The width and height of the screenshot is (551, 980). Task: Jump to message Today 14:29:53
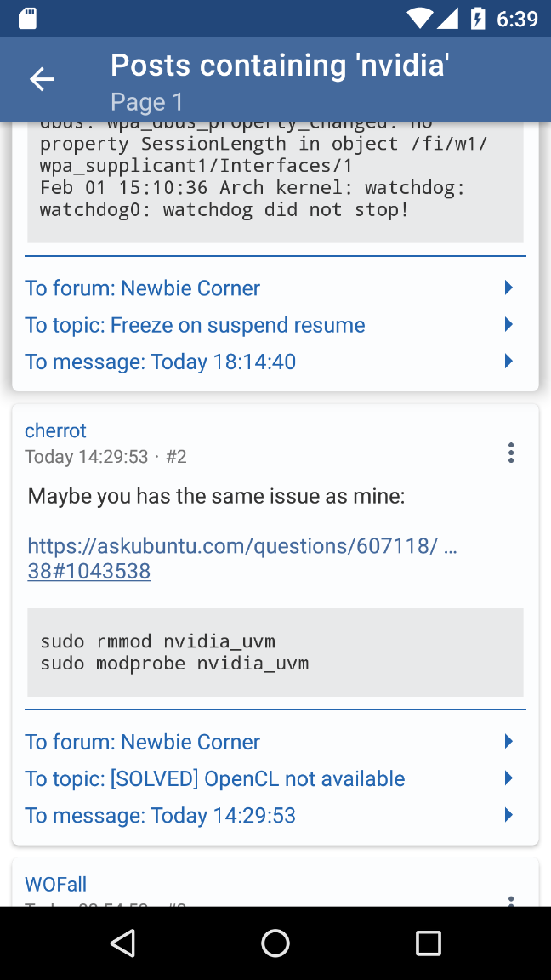click(x=161, y=815)
